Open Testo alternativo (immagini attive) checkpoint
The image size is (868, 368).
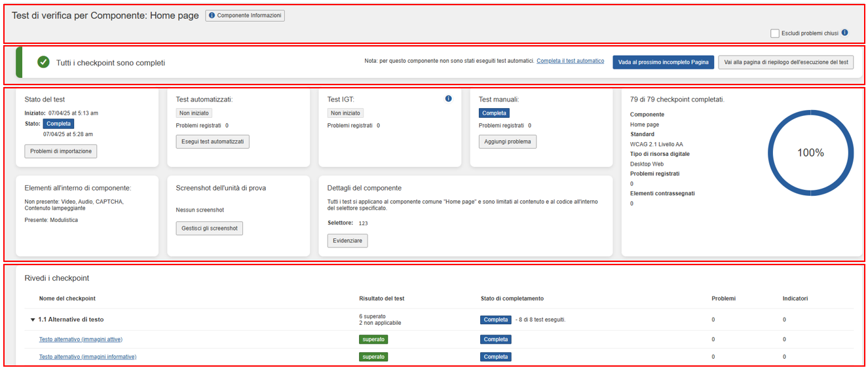pos(81,339)
